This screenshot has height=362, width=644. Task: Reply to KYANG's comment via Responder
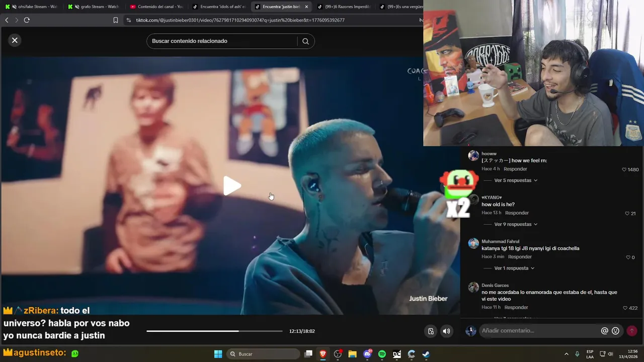coord(517,213)
